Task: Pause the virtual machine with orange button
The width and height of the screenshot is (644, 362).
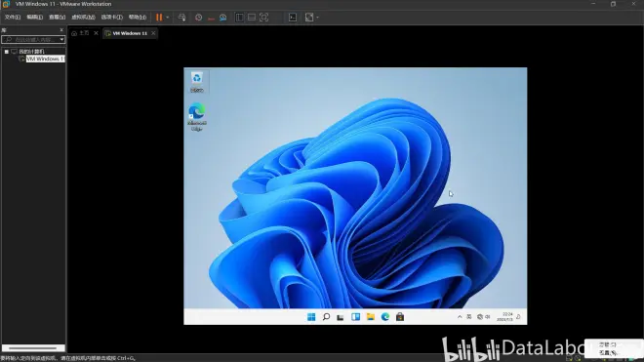Action: pyautogui.click(x=159, y=18)
